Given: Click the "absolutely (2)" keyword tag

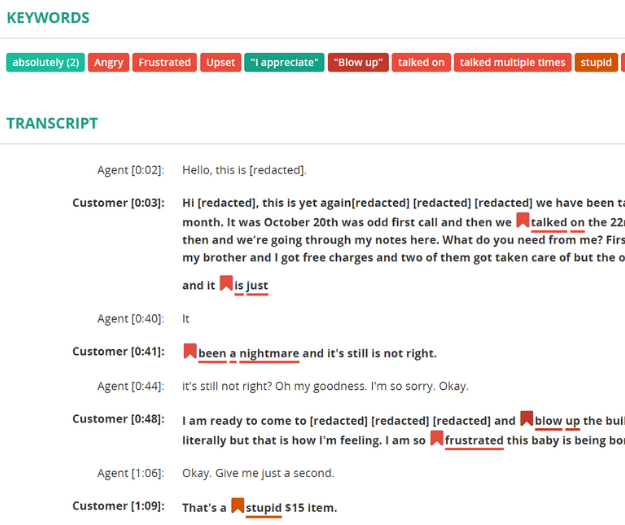Looking at the screenshot, I should click(x=45, y=63).
